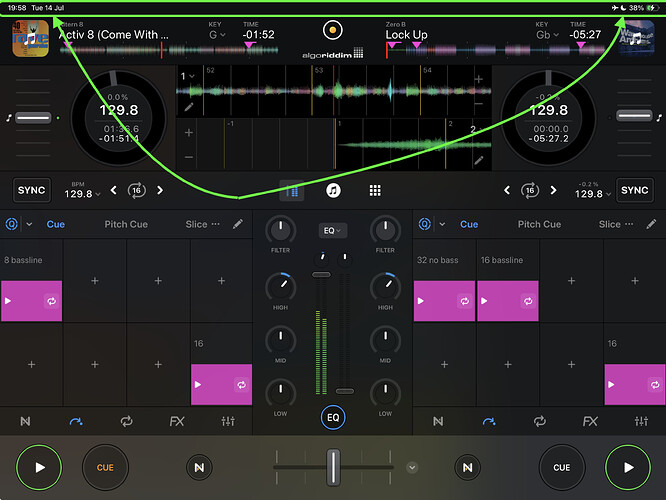Select left deck Pitch Cue tab
The height and width of the screenshot is (500, 666).
(126, 224)
